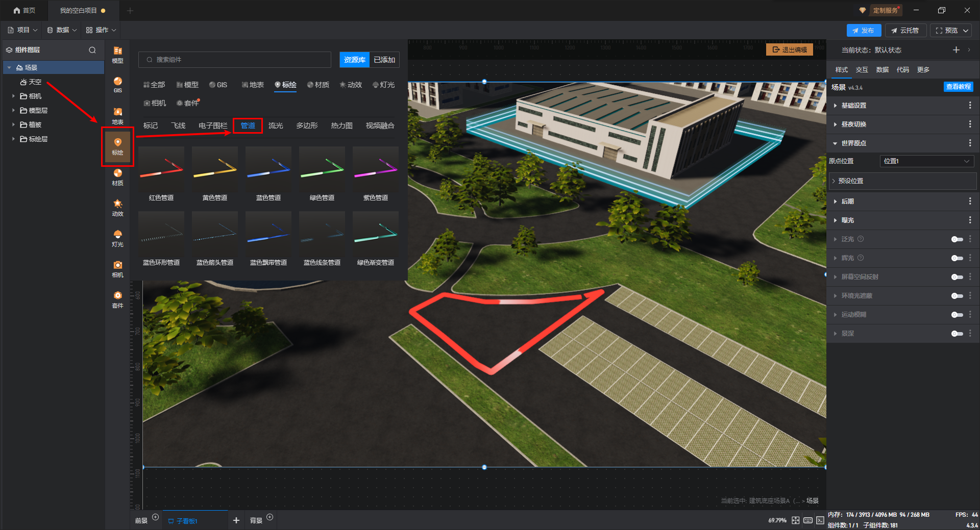This screenshot has width=980, height=530.
Task: Open the 地表 category in the sidebar
Action: coord(117,116)
